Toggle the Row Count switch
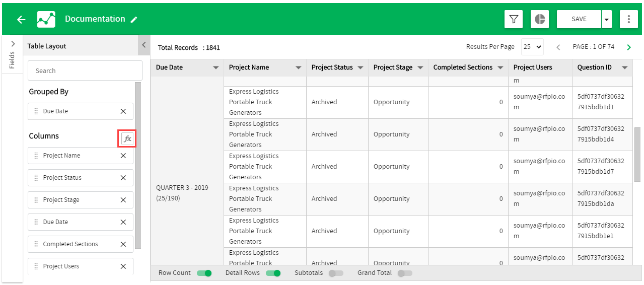The image size is (644, 285). tap(204, 273)
